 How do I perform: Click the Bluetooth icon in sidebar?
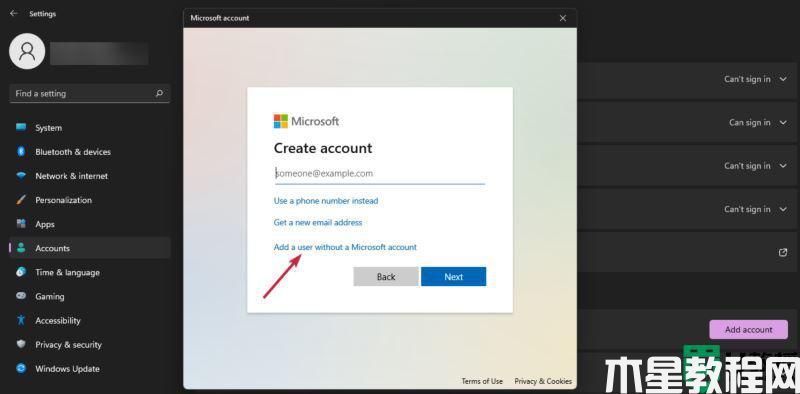(21, 152)
